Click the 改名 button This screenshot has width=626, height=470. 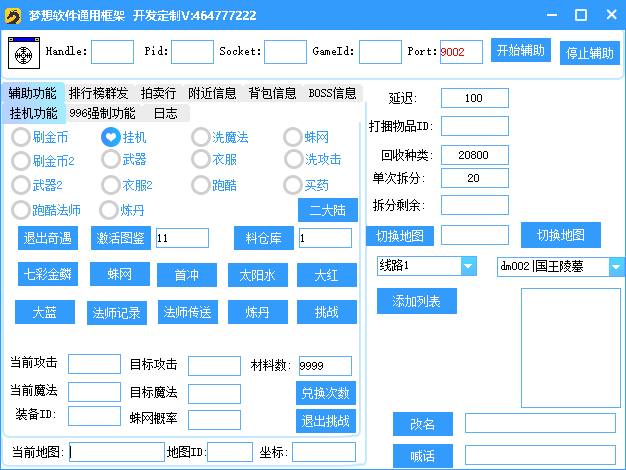pos(422,424)
